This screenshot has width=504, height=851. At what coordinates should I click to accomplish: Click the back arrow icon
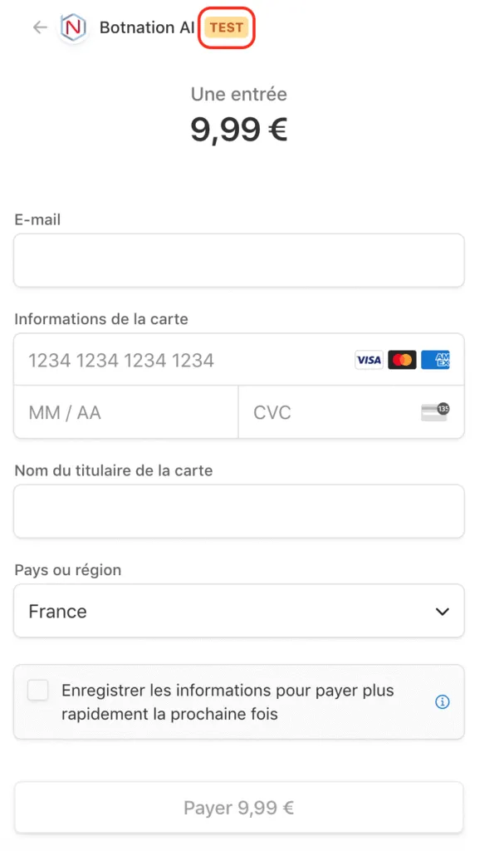pyautogui.click(x=40, y=27)
